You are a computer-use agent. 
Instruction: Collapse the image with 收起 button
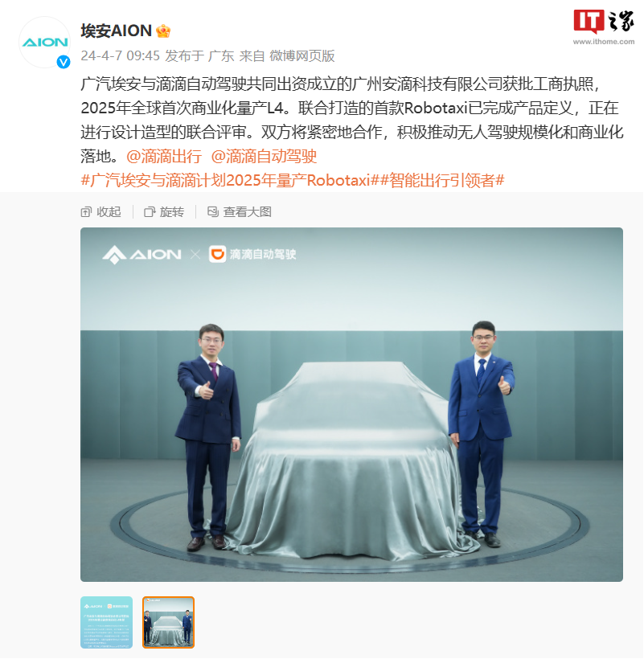tap(100, 212)
